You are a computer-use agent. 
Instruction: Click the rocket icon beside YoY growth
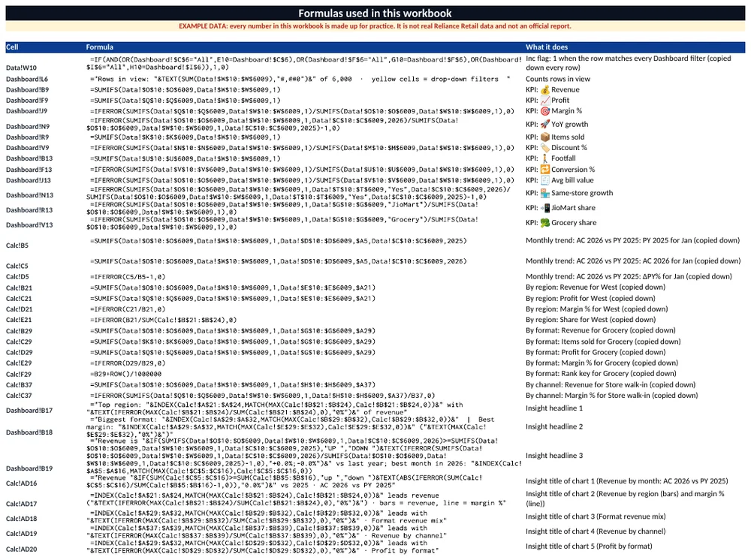coord(544,124)
